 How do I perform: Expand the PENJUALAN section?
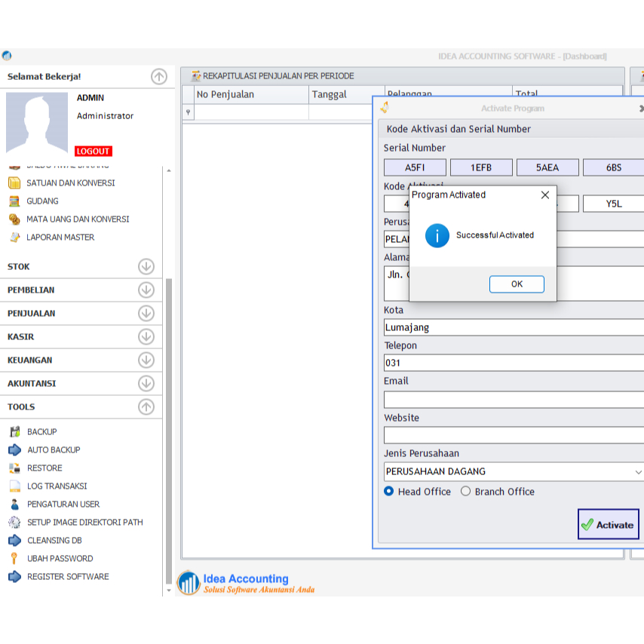click(x=146, y=314)
